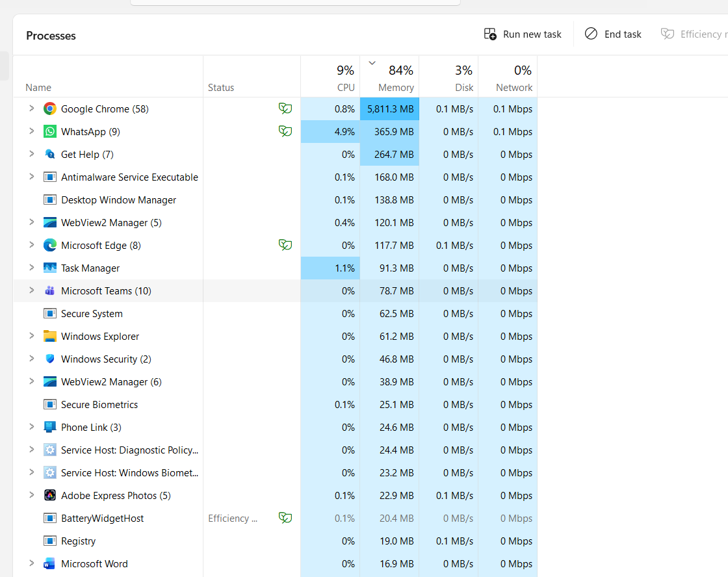Expand the Phone Link (3) group
Viewport: 728px width, 577px height.
click(32, 427)
